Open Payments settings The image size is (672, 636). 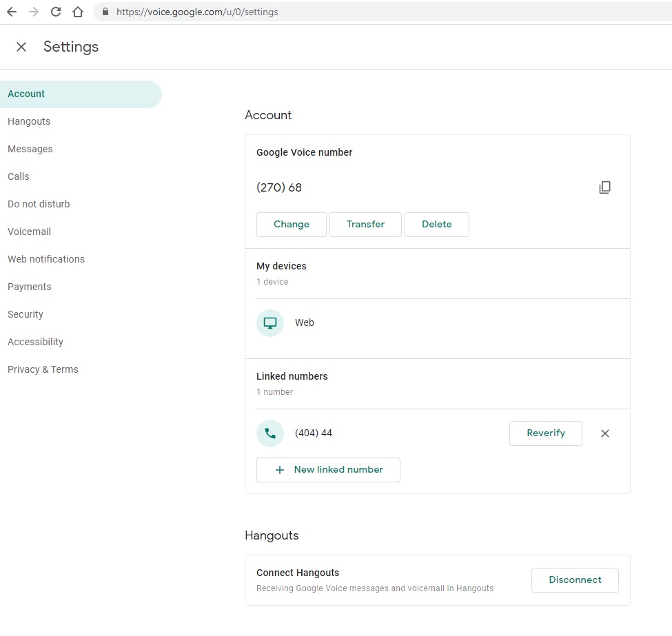pyautogui.click(x=30, y=287)
